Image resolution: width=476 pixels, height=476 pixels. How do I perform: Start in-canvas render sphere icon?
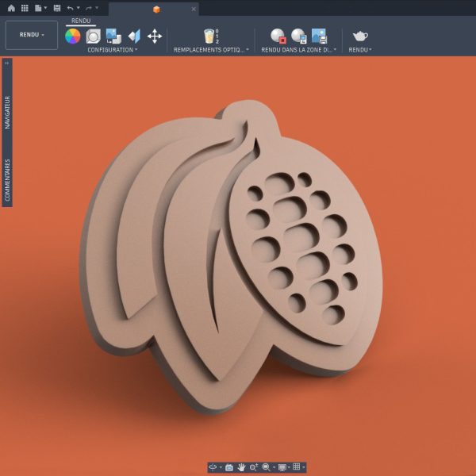(278, 36)
